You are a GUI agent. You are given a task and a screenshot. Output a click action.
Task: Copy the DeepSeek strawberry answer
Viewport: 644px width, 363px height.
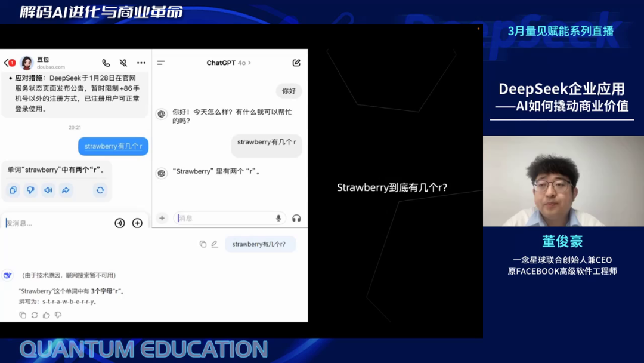click(x=23, y=315)
